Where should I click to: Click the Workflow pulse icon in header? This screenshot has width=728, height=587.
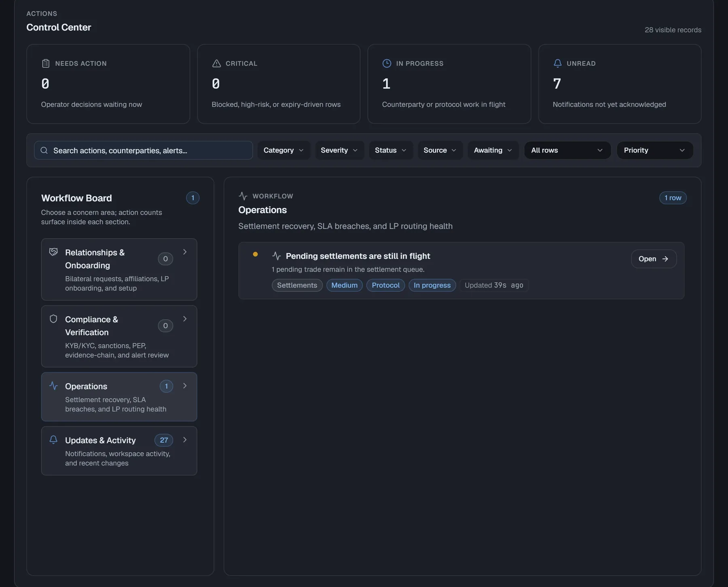(243, 196)
